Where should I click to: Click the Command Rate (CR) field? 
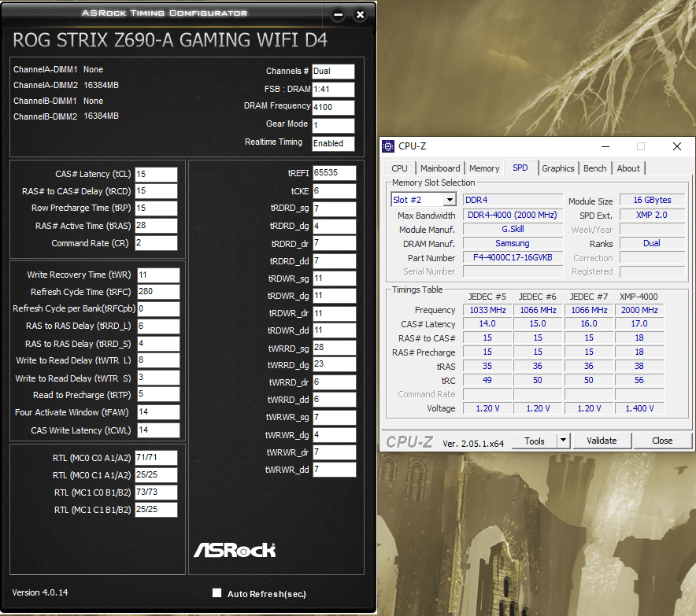point(156,243)
